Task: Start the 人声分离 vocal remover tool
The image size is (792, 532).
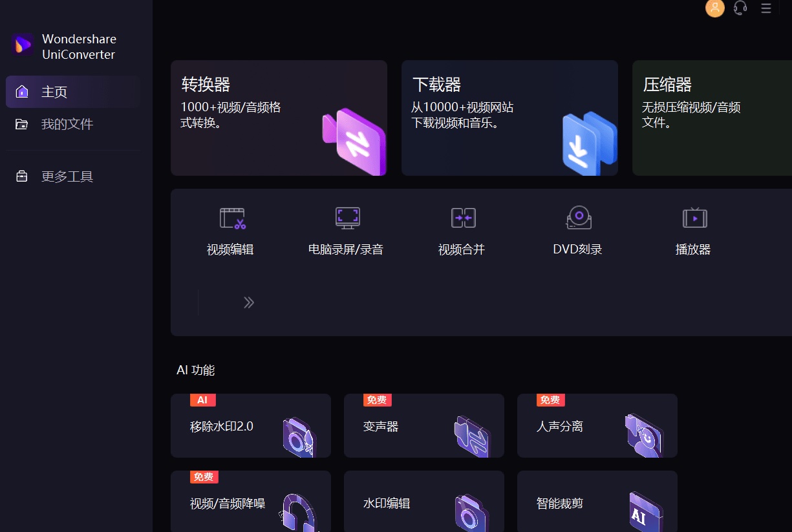Action: click(x=597, y=425)
